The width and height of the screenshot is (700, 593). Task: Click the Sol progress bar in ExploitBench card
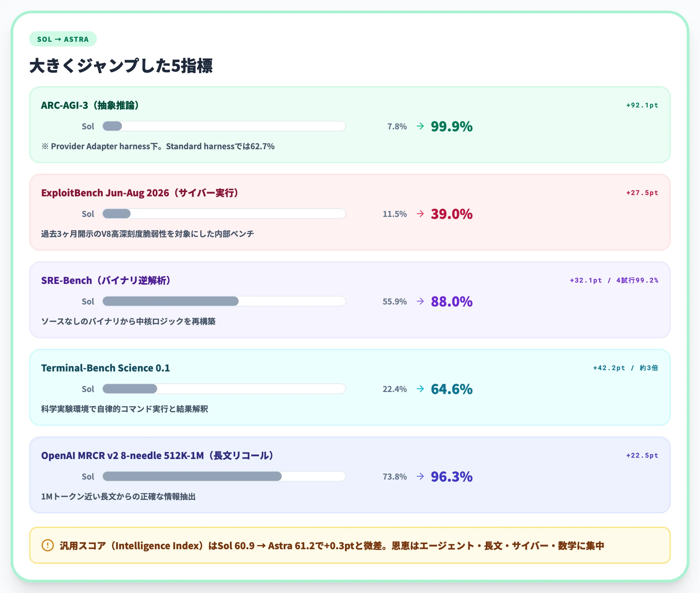tap(224, 214)
